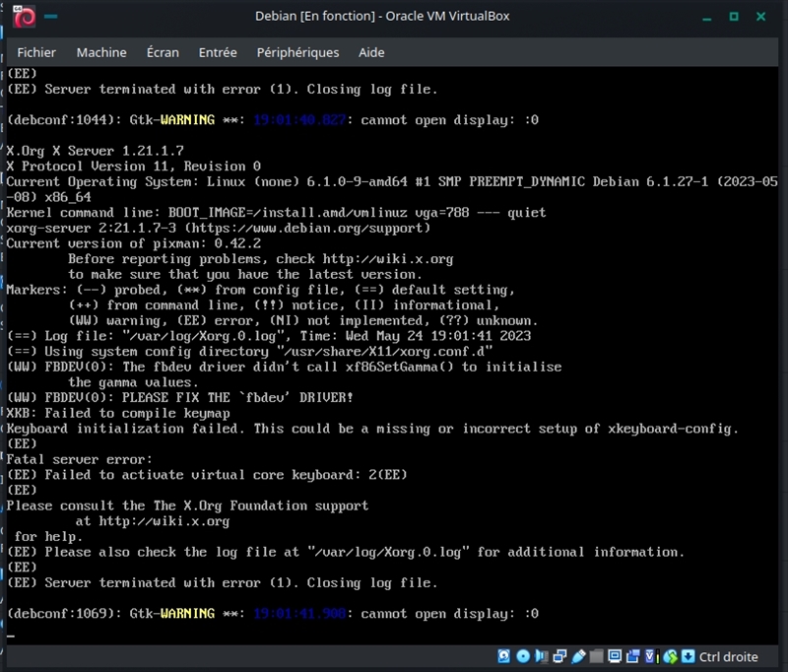The image size is (788, 672).
Task: Click the debconf:1069 Gtk-WARNING line
Action: point(273,614)
